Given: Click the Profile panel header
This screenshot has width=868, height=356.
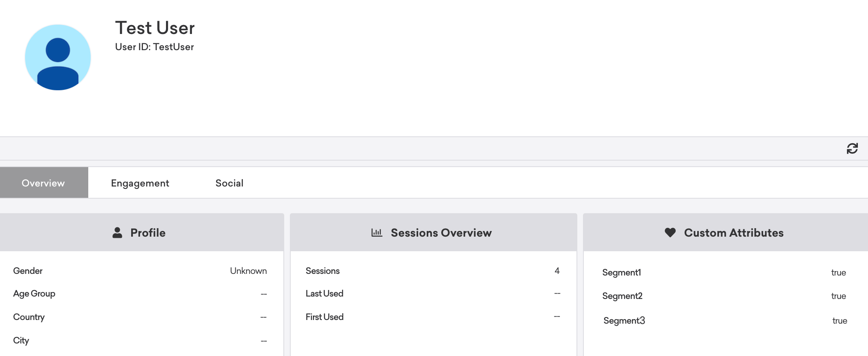Looking at the screenshot, I should tap(148, 233).
